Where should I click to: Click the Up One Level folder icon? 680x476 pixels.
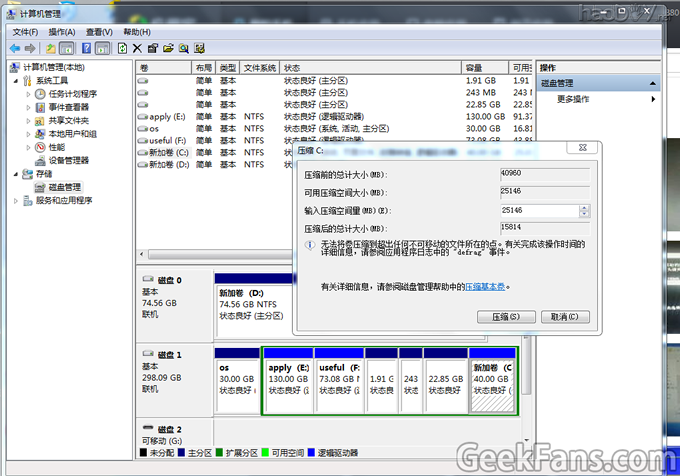(51, 48)
